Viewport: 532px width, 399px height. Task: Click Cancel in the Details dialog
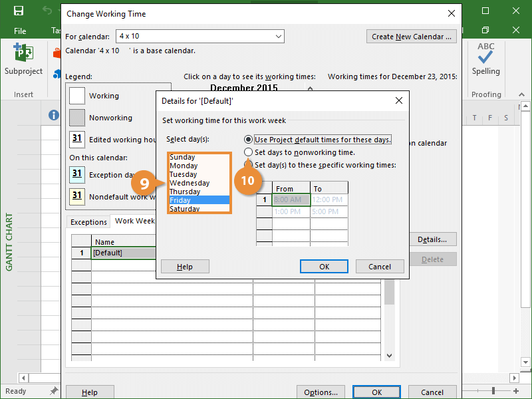click(x=379, y=267)
